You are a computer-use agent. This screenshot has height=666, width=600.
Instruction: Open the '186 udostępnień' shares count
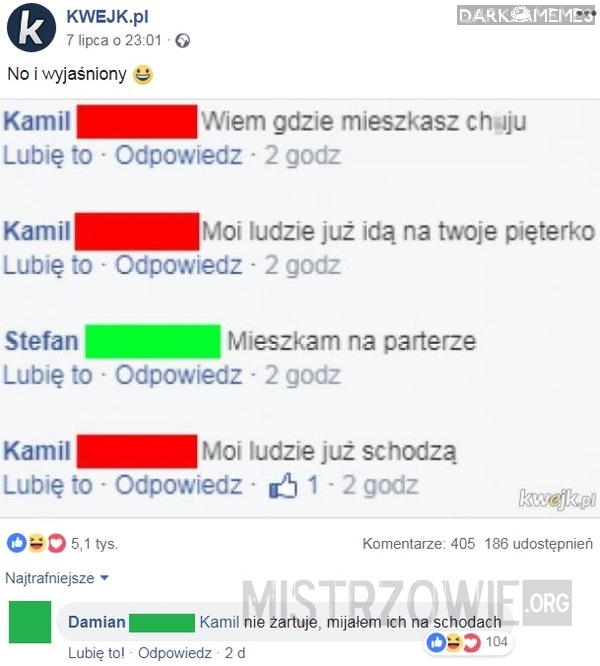(x=538, y=544)
